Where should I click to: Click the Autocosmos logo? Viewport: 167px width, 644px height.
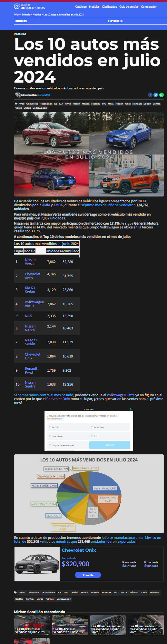click(x=29, y=6)
